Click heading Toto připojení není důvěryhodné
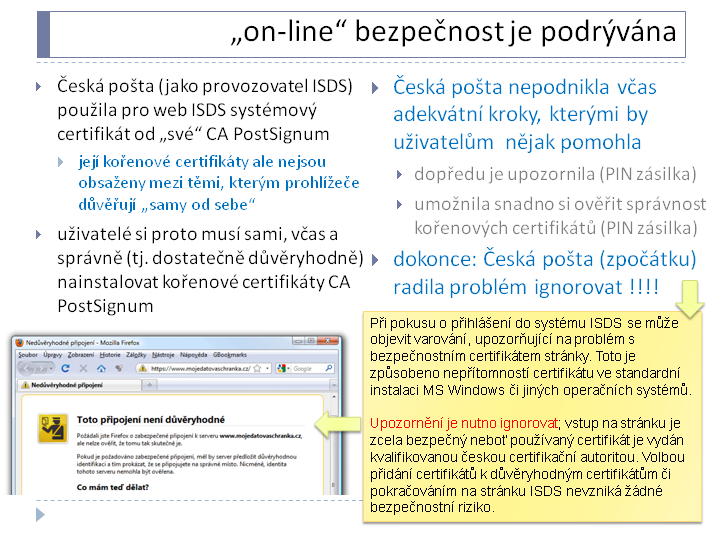 (151, 420)
